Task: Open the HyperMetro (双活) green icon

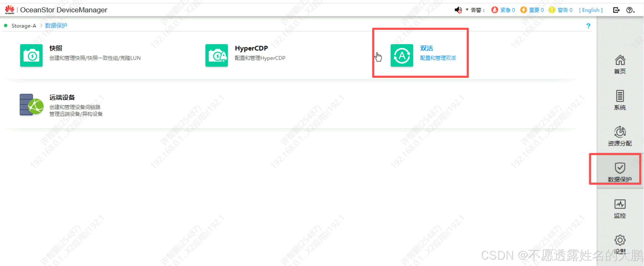Action: 402,55
